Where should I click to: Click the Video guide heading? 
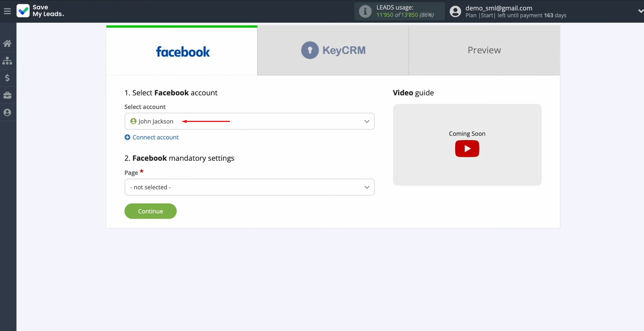(413, 93)
